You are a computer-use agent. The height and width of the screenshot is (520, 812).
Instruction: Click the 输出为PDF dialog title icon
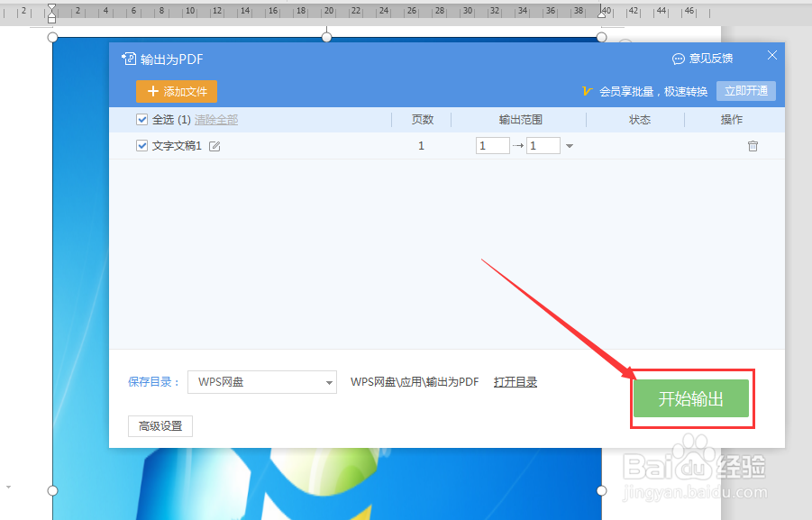pyautogui.click(x=129, y=58)
